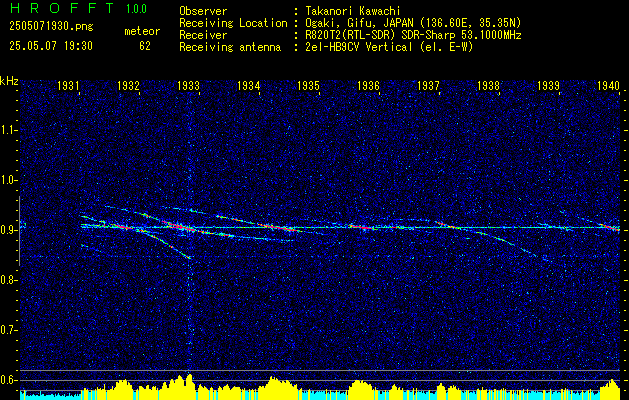629x400 pixels.
Task: Click the 0.7 kHz axis label
Action: point(7,330)
